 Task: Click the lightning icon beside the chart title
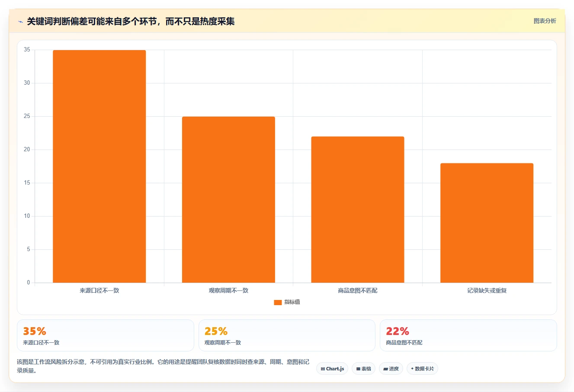tap(20, 22)
